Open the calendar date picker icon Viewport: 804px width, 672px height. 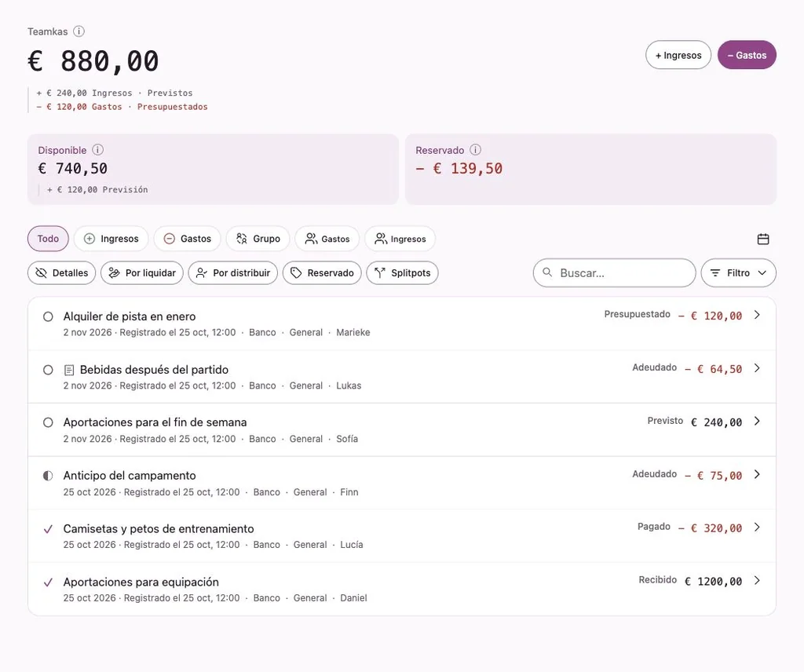(x=763, y=239)
